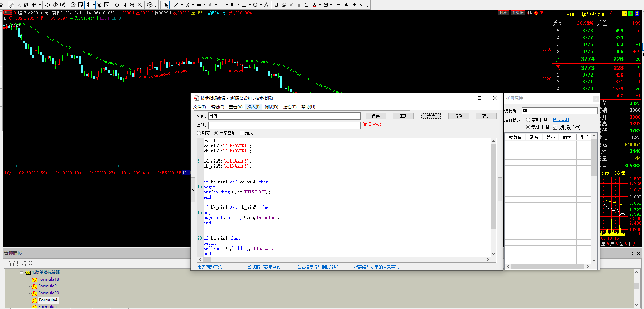Select the candlestick chart type icon
Screen dimensions: 644x309
click(x=47, y=5)
